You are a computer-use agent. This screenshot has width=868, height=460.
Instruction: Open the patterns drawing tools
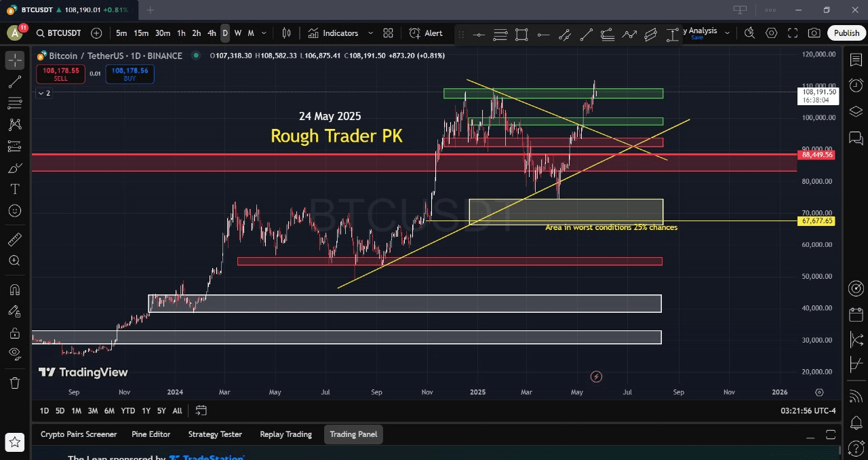point(15,124)
